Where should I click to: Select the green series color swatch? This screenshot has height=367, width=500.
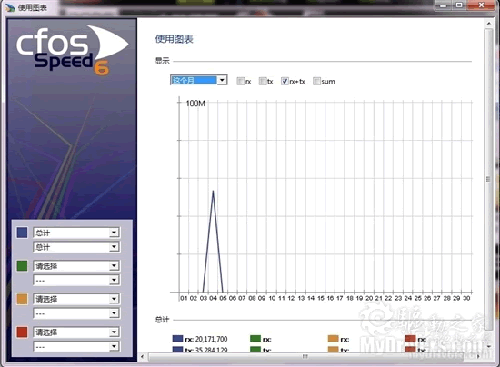[22, 266]
